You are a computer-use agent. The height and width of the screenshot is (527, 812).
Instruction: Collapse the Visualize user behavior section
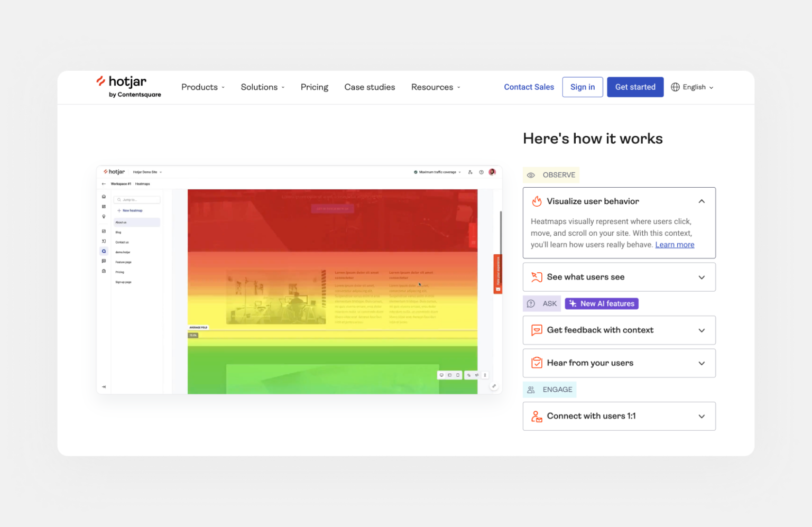(702, 201)
